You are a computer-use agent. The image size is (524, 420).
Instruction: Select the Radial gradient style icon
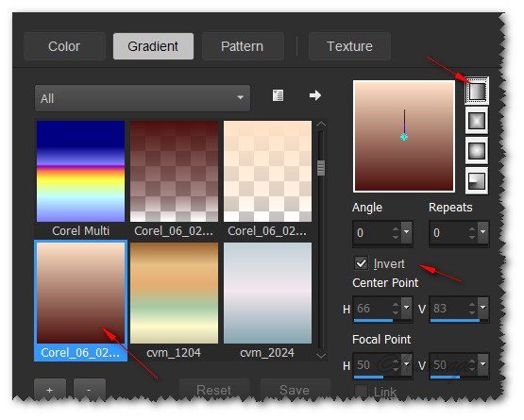(x=477, y=181)
